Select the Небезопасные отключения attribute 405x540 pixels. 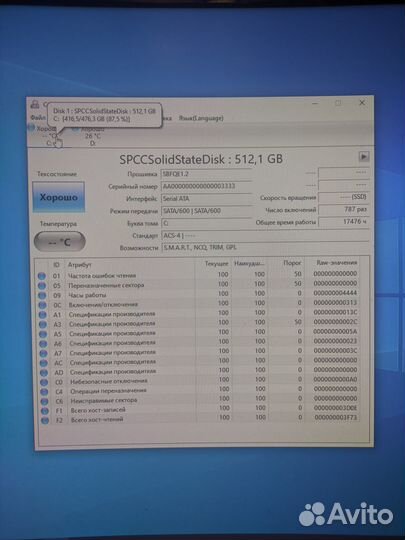point(109,381)
